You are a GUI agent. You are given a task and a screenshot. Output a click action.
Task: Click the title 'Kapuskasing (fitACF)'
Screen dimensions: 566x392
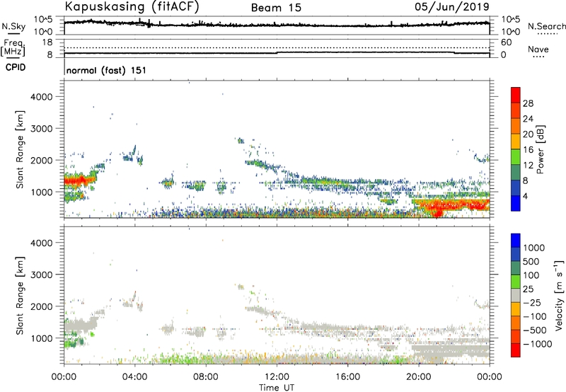(x=132, y=6)
